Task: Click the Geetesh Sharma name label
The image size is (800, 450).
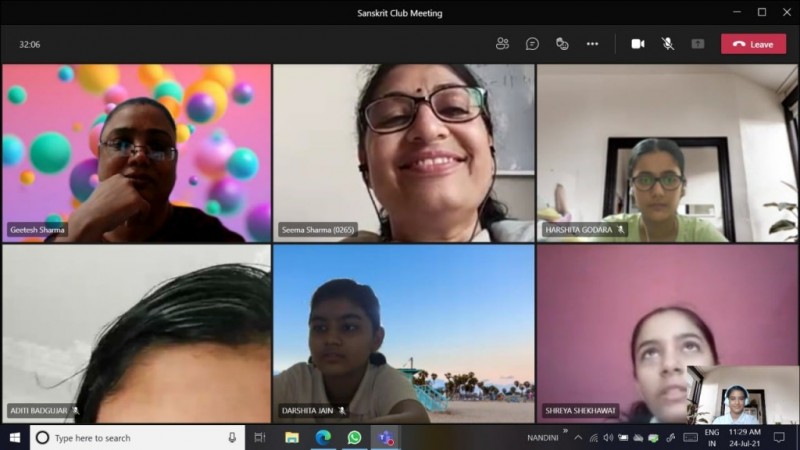Action: coord(37,230)
